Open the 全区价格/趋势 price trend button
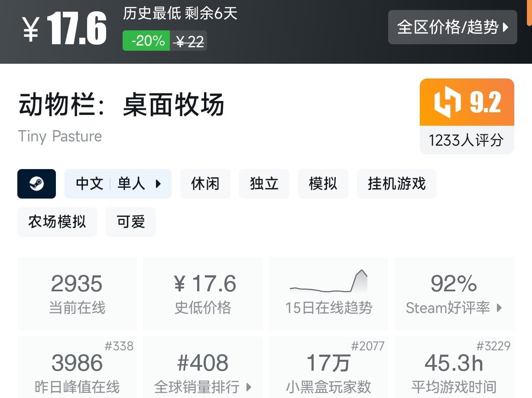Viewport: 532px width, 398px height. tap(452, 27)
